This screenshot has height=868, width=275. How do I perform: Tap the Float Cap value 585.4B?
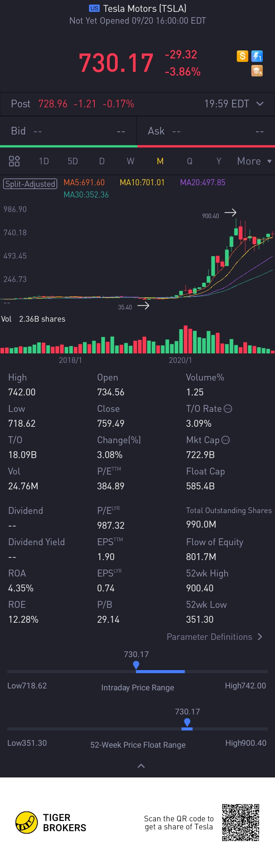point(200,486)
